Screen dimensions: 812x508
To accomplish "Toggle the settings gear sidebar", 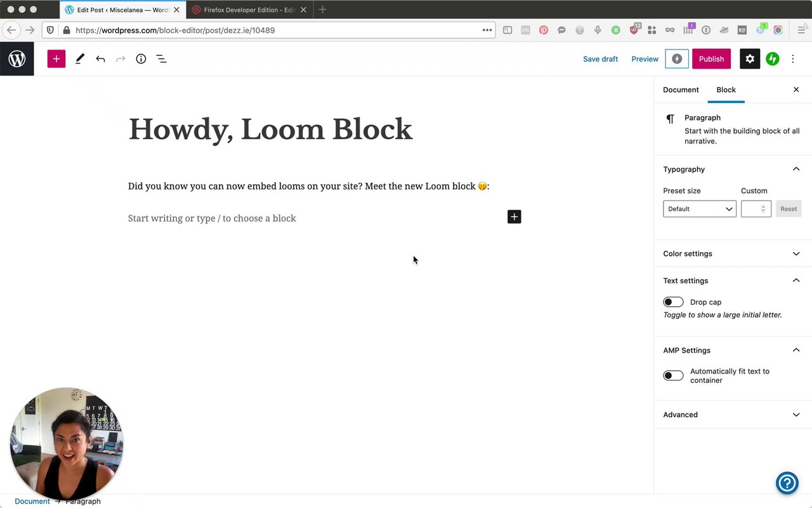I will pyautogui.click(x=750, y=59).
